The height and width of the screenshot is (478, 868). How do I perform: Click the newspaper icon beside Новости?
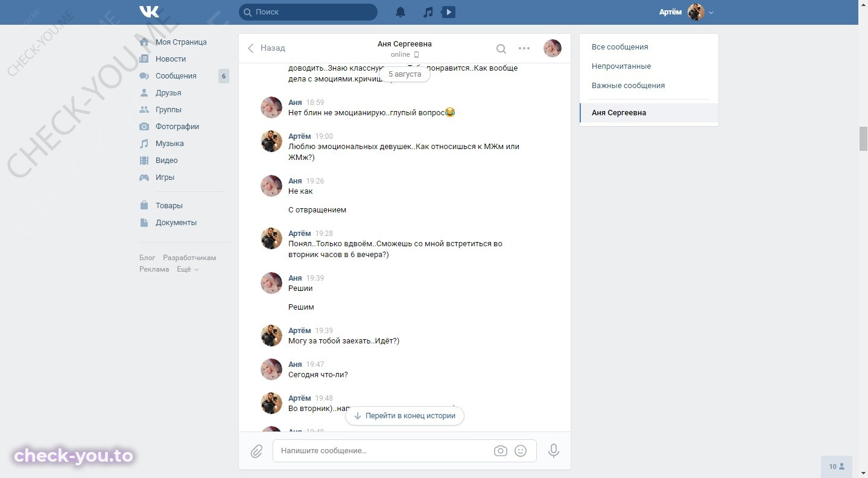(x=144, y=59)
